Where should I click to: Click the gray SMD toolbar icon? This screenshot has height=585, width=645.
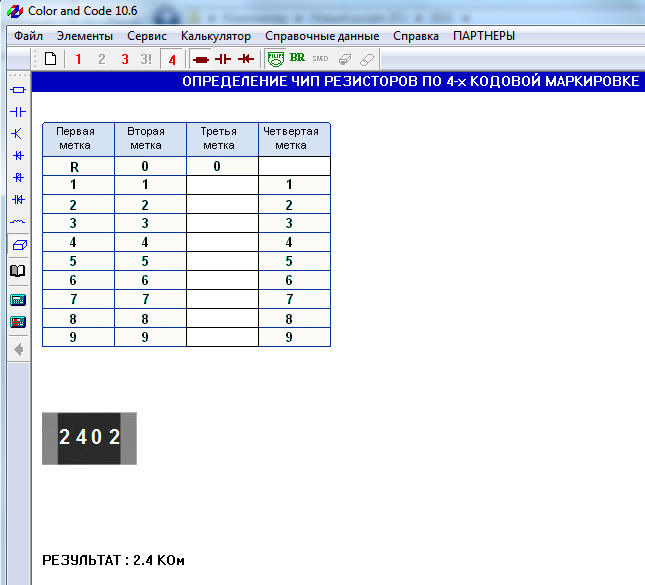point(320,58)
